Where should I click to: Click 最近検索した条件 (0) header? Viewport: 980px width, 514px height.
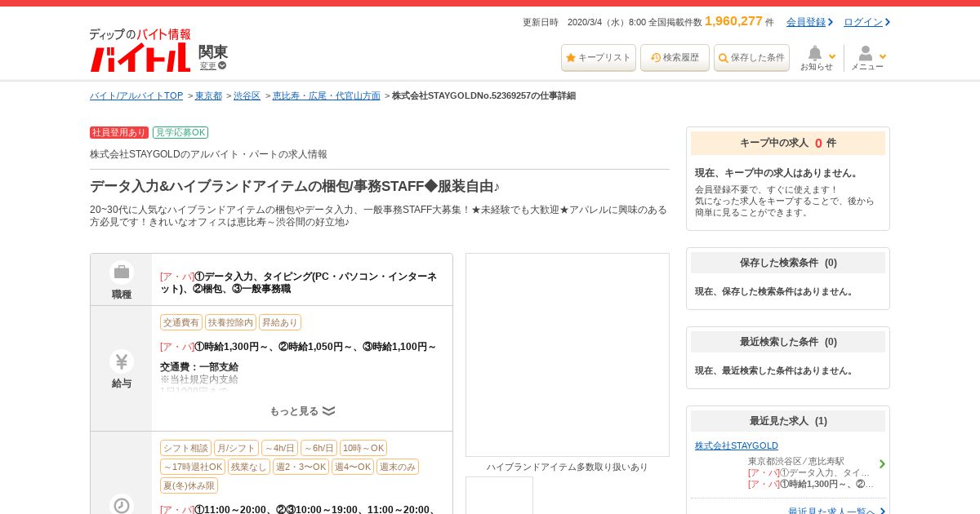(x=788, y=342)
